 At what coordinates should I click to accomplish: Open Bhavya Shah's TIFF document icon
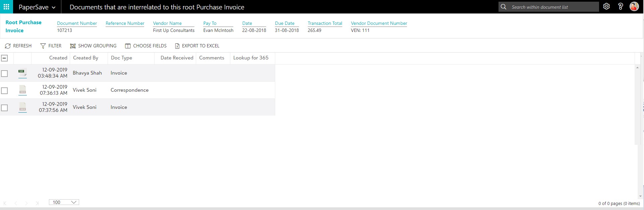pos(22,73)
